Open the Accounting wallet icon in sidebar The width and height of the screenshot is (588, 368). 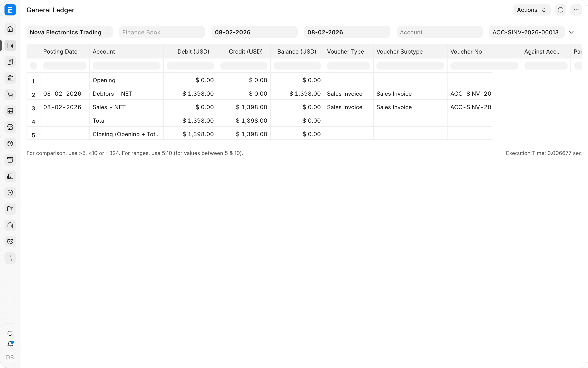pyautogui.click(x=10, y=45)
